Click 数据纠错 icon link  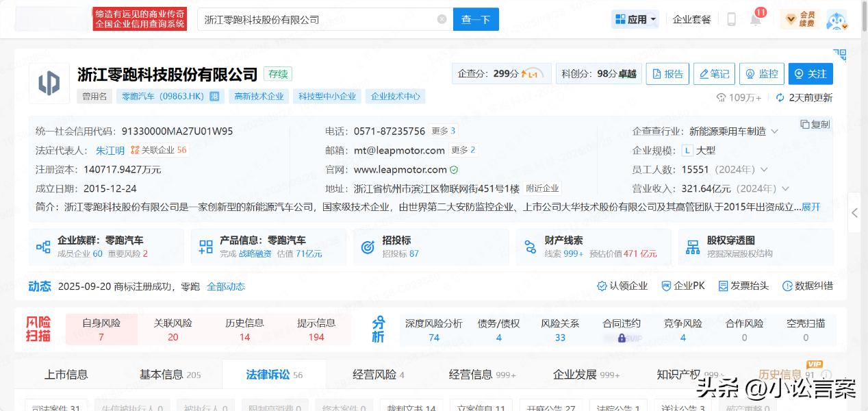pyautogui.click(x=807, y=286)
